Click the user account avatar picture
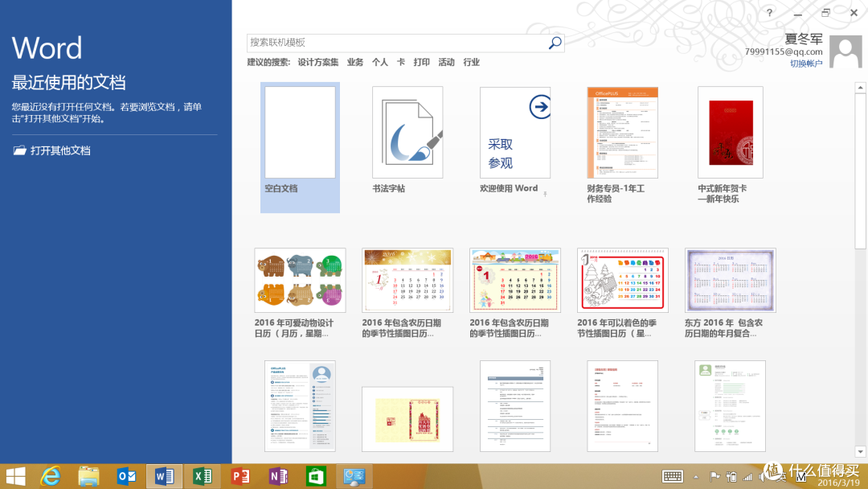Image resolution: width=868 pixels, height=489 pixels. tap(846, 52)
